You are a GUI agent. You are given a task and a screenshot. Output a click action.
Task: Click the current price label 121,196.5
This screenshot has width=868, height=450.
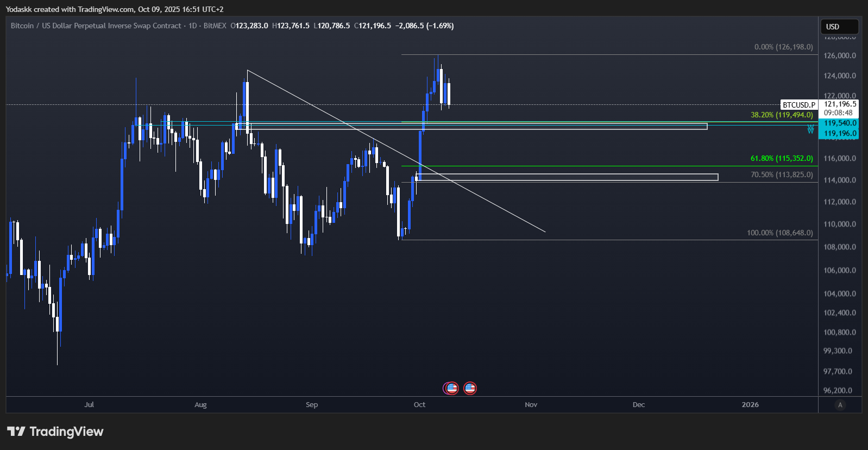pos(840,104)
